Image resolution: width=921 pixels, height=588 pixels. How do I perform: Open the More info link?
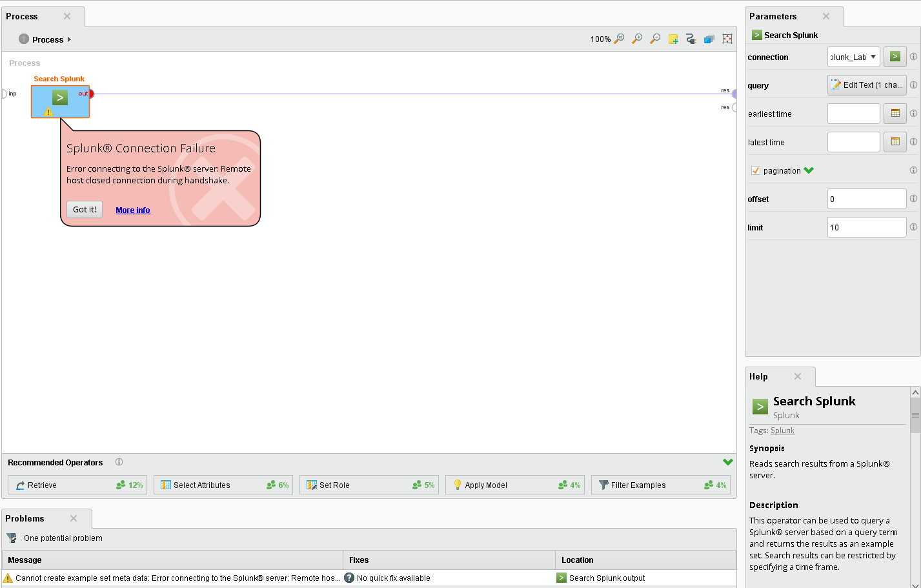pyautogui.click(x=132, y=210)
